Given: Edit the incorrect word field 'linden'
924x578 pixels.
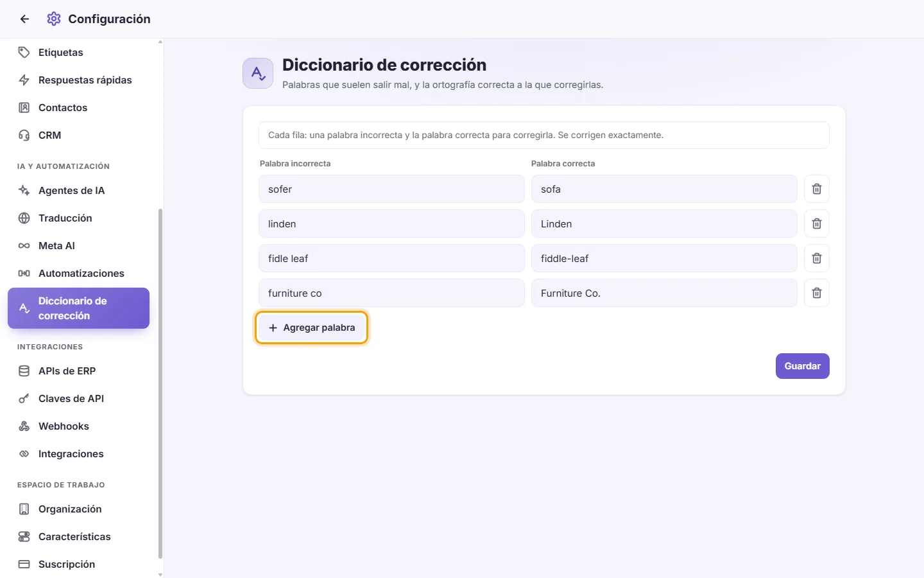Looking at the screenshot, I should (x=391, y=223).
